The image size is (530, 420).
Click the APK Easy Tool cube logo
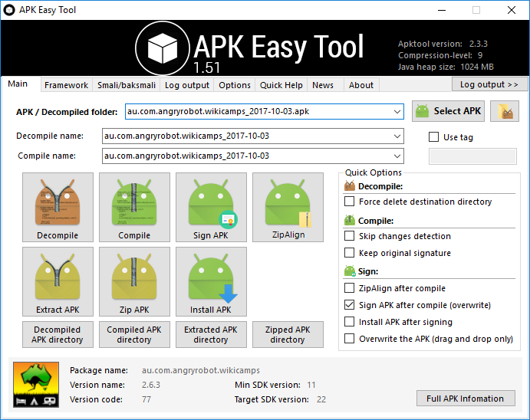[x=163, y=48]
